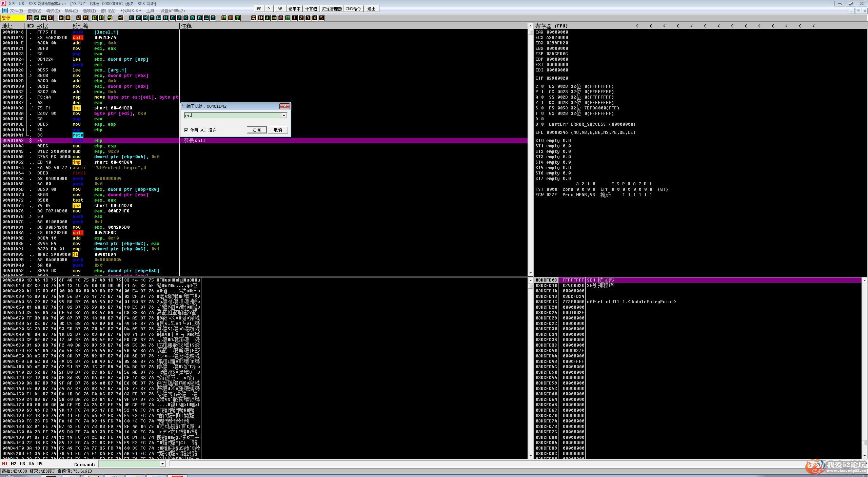The height and width of the screenshot is (477, 868).
Task: Click the 汇编 button in the dialog
Action: click(257, 130)
